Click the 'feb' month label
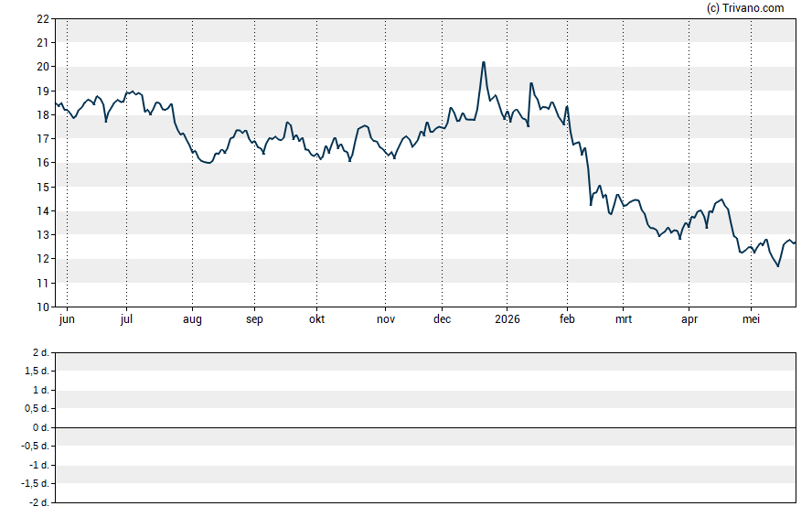The height and width of the screenshot is (517, 812). pyautogui.click(x=567, y=319)
